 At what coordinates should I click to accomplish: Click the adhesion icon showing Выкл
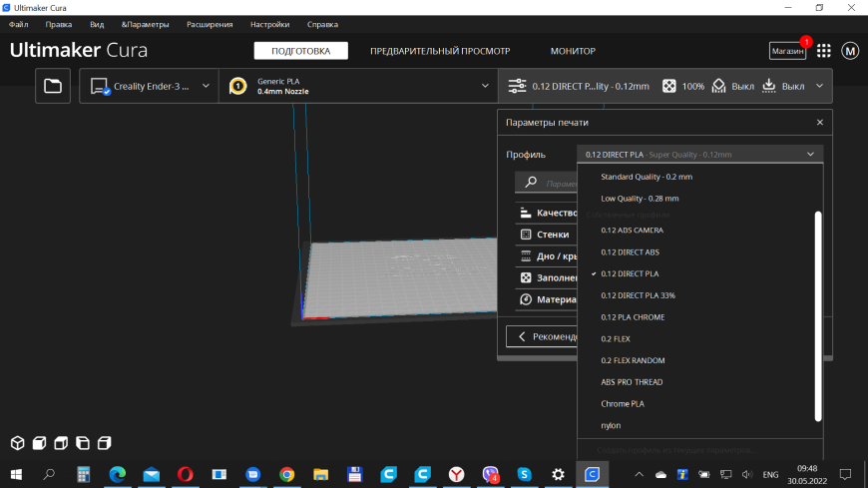tap(769, 86)
